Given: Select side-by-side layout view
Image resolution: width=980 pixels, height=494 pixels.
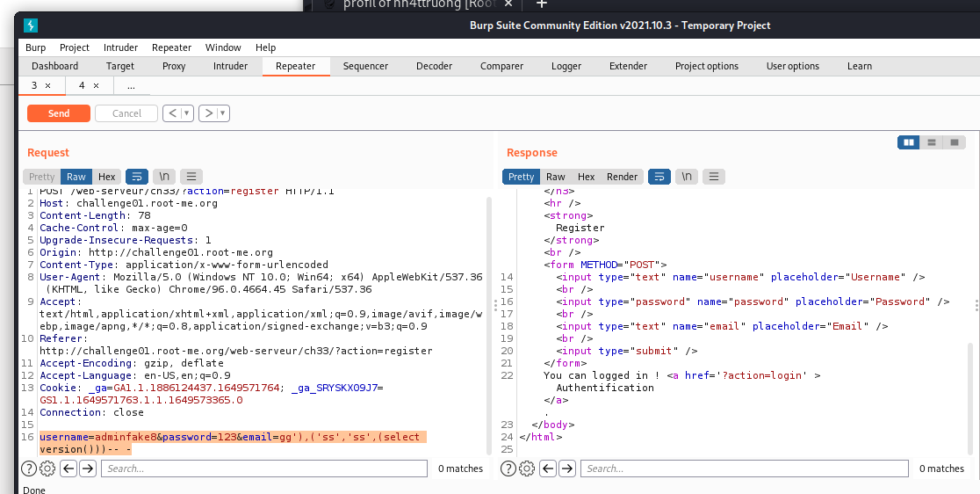Looking at the screenshot, I should point(909,142).
